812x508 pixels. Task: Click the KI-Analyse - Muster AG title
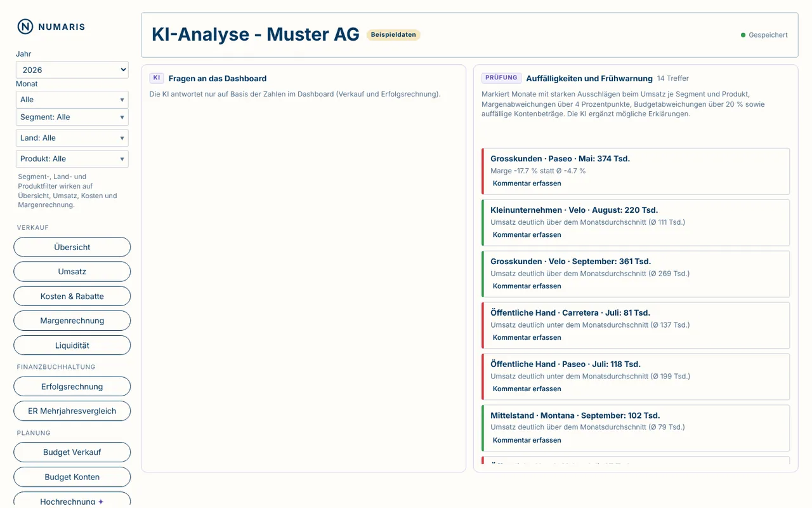tap(256, 34)
